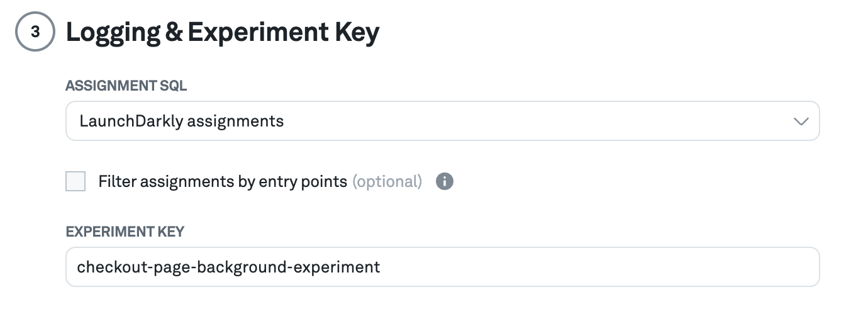868x326 pixels.
Task: Click the number 3 inside step circle
Action: (x=35, y=31)
